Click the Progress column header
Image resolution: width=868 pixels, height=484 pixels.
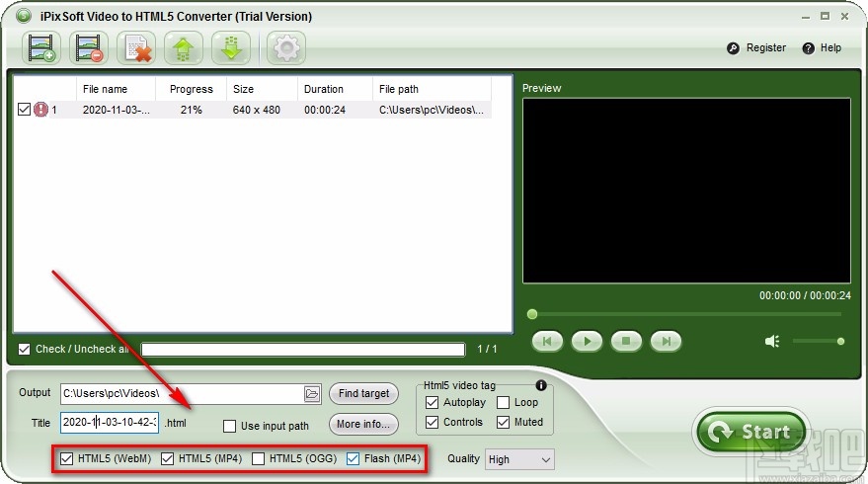pyautogui.click(x=191, y=89)
